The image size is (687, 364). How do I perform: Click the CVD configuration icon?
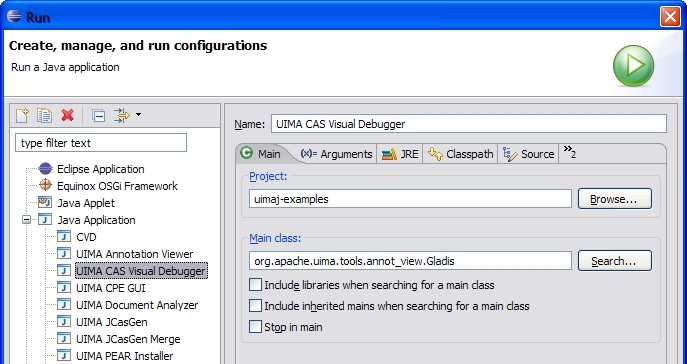(x=64, y=237)
